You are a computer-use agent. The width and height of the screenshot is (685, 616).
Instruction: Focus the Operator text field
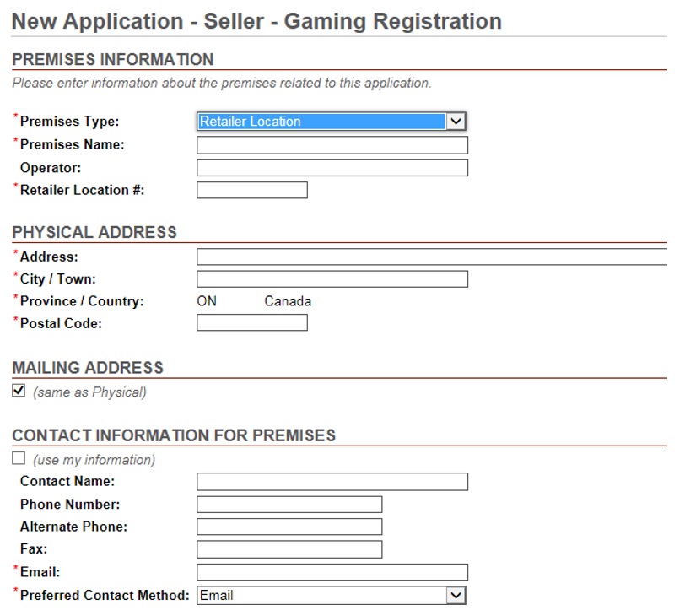(x=332, y=168)
